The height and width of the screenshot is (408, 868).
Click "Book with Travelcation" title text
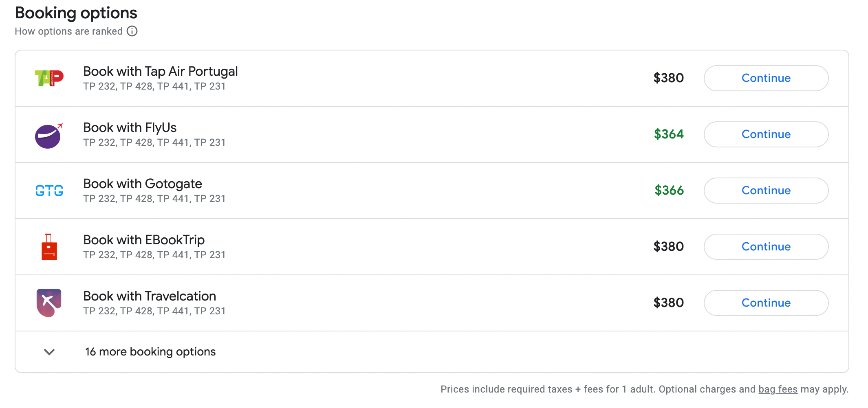(x=149, y=296)
